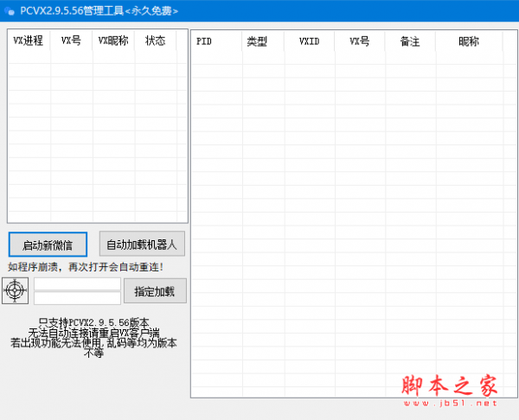Select the VX号 header in the right table
Viewport: 519px width, 420px height.
(360, 41)
